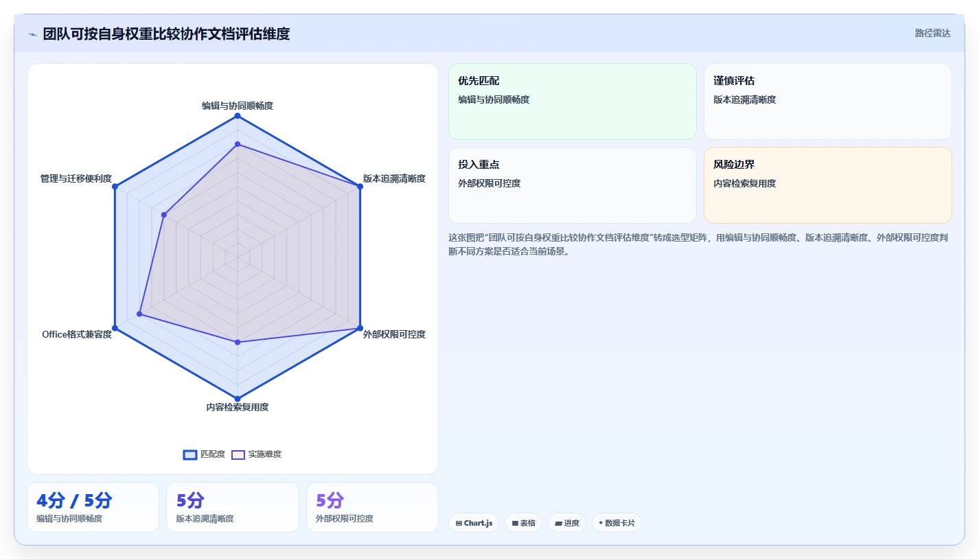Click the 外部权限可控度 5分 stat card
This screenshot has width=979, height=560.
[x=372, y=507]
